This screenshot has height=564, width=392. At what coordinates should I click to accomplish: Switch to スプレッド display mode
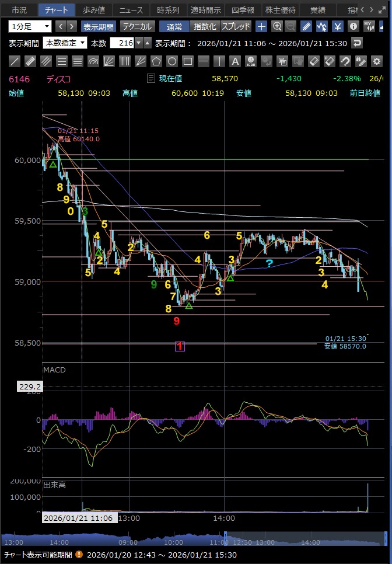pyautogui.click(x=236, y=26)
